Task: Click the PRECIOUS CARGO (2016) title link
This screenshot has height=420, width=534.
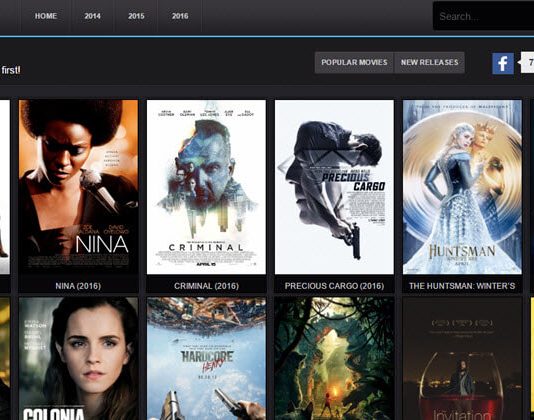Action: point(334,286)
